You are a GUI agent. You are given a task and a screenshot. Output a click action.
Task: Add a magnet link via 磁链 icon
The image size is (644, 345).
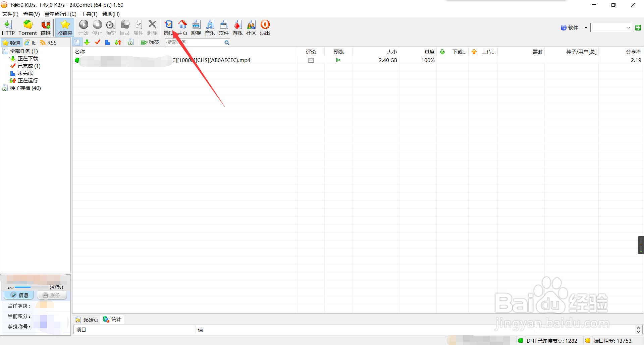click(x=46, y=27)
